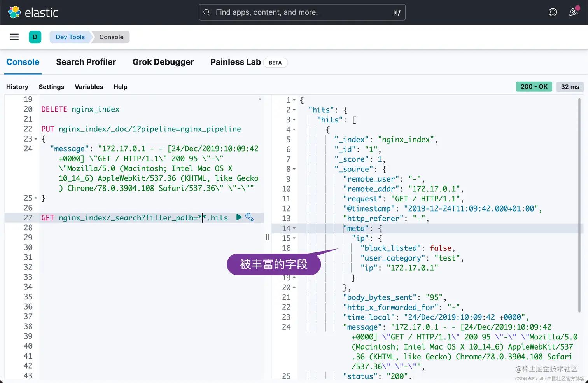The image size is (588, 383).
Task: Open the Grok Debugger tab
Action: pos(163,62)
